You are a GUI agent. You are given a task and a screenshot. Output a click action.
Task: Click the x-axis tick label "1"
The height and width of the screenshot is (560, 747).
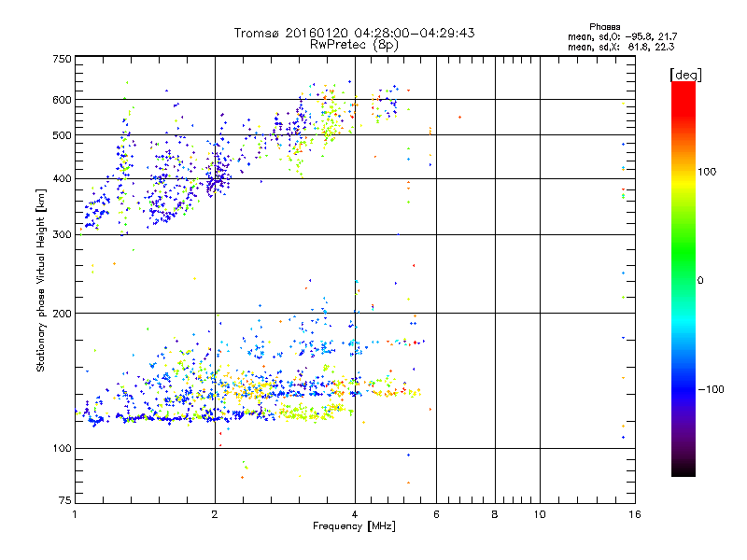[75, 514]
